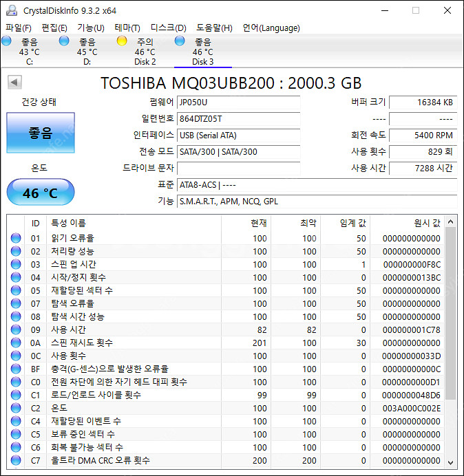Open the 도움말(H) menu

click(214, 28)
